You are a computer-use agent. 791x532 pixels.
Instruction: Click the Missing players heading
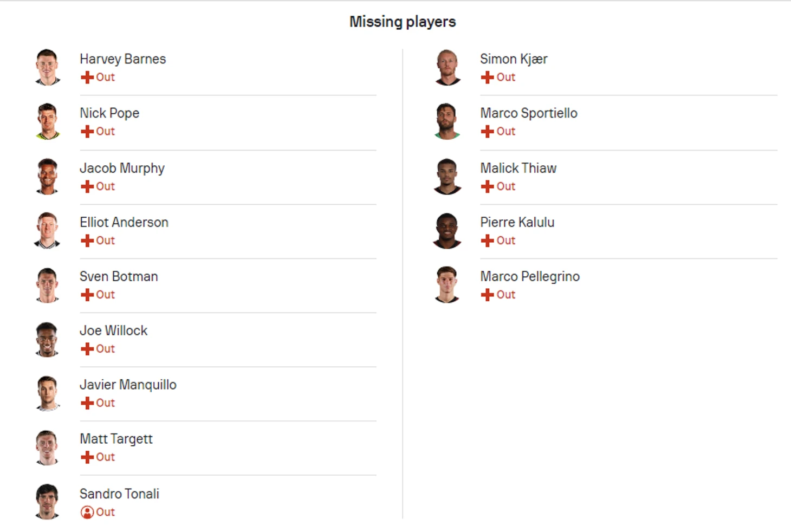pyautogui.click(x=403, y=22)
